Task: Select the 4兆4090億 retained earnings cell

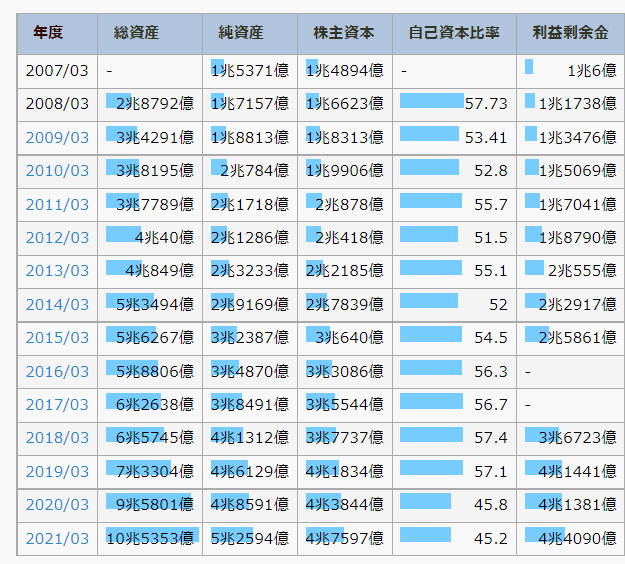Action: [x=570, y=539]
